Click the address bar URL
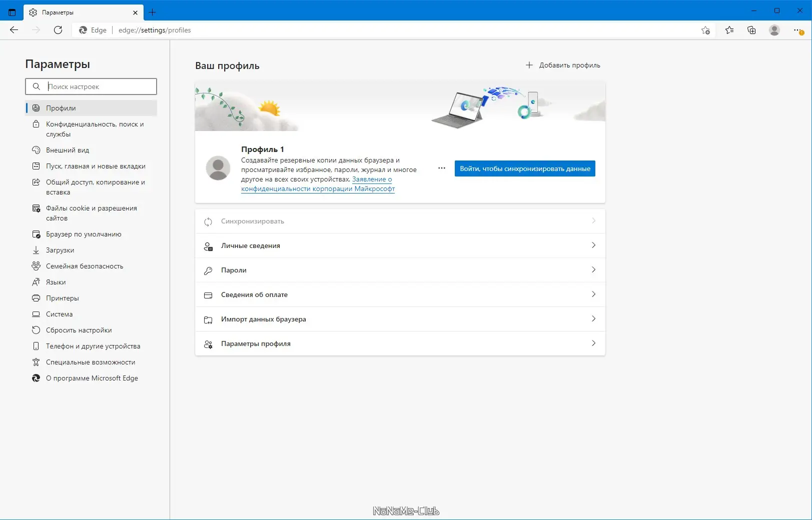 [155, 30]
